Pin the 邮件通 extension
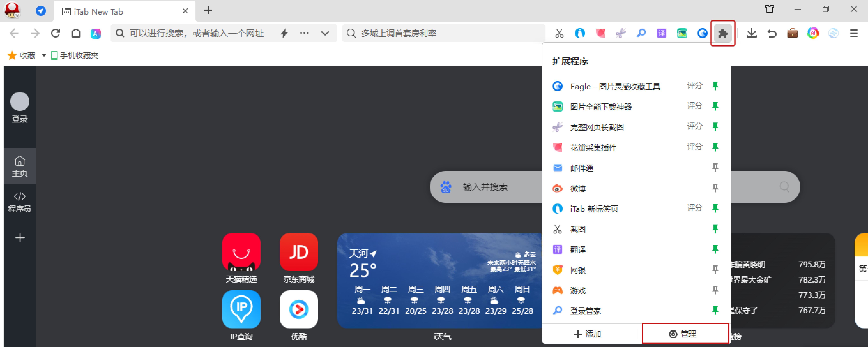 715,167
